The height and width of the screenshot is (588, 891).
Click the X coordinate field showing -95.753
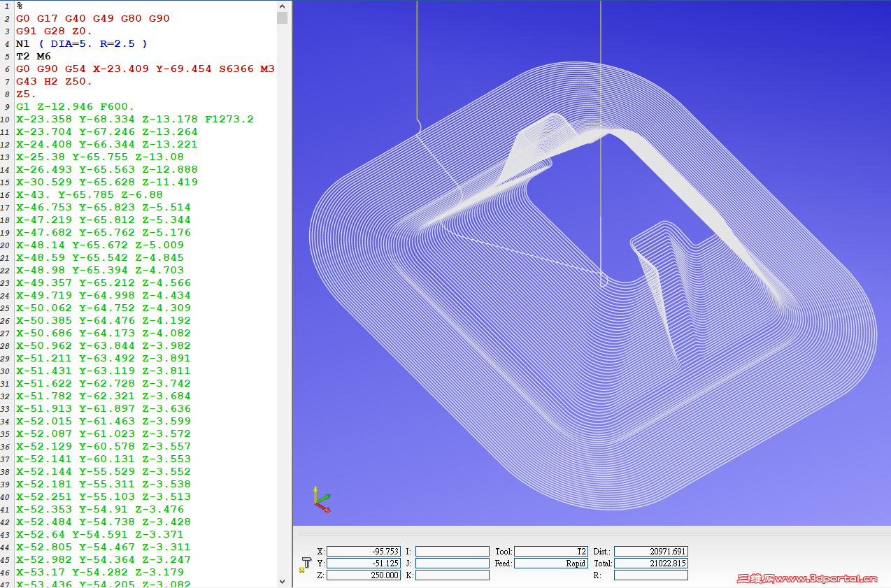(364, 552)
